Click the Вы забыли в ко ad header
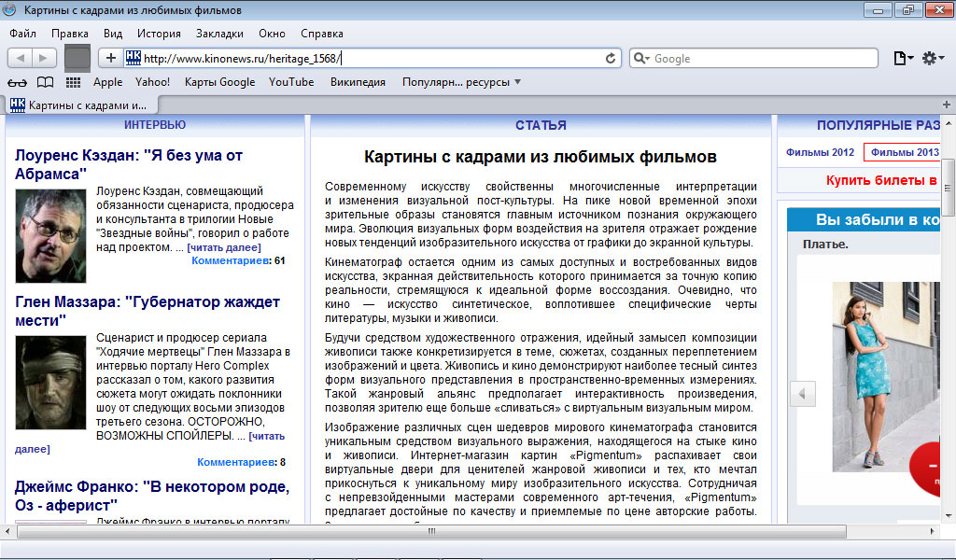 coord(864,220)
